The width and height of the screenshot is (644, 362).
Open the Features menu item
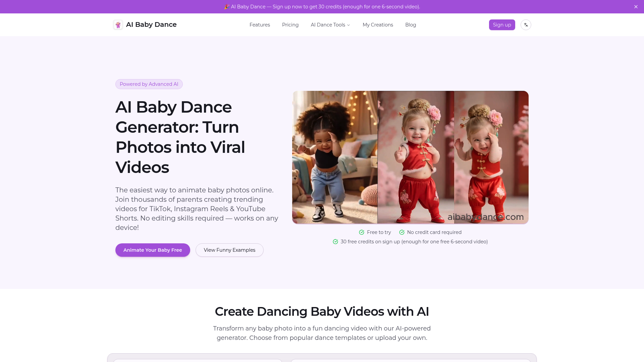click(260, 24)
